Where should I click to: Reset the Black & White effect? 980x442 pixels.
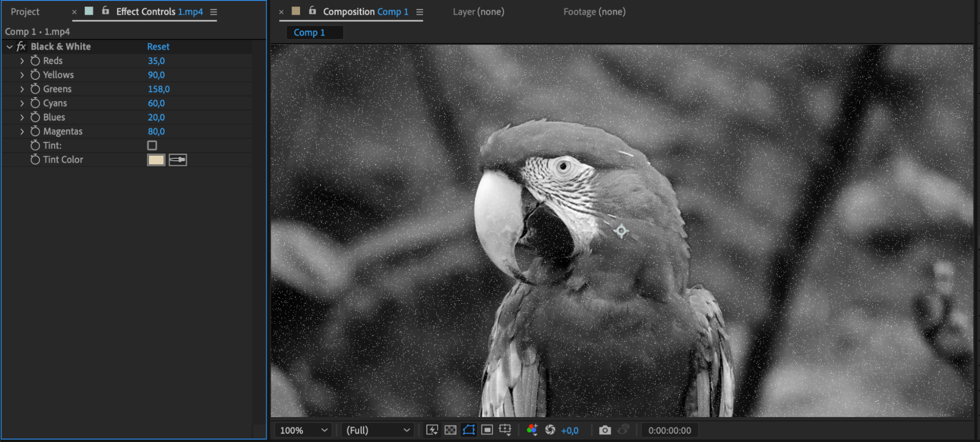pos(158,47)
